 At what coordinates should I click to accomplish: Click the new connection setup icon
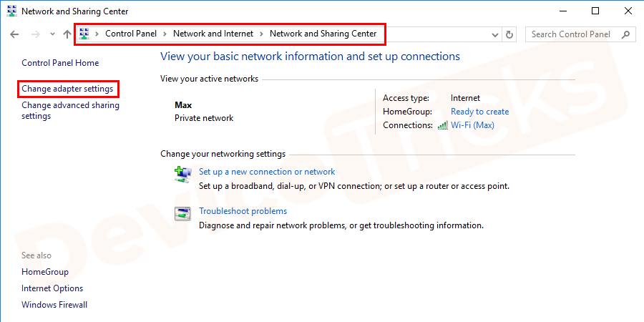[x=182, y=174]
